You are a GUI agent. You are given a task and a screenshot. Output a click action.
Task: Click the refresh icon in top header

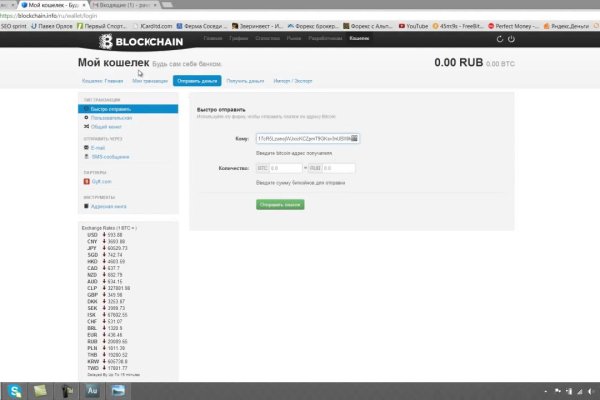[499, 39]
